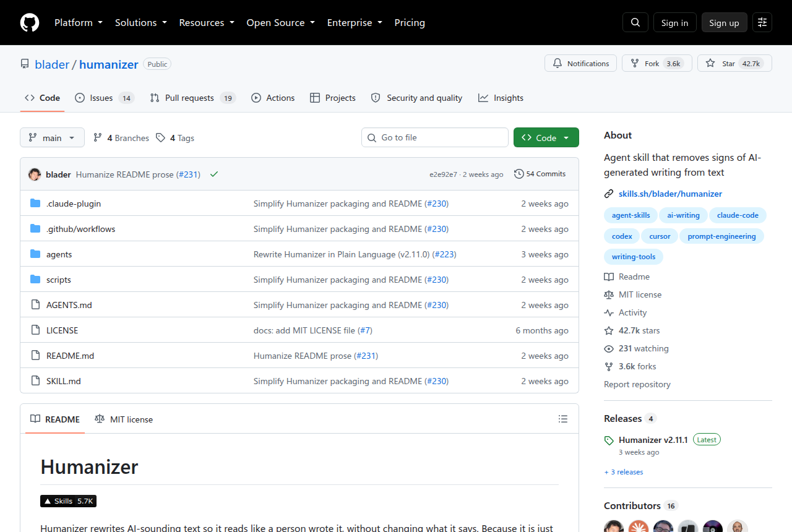Open the main branch selector
The width and height of the screenshot is (792, 532).
tap(52, 138)
